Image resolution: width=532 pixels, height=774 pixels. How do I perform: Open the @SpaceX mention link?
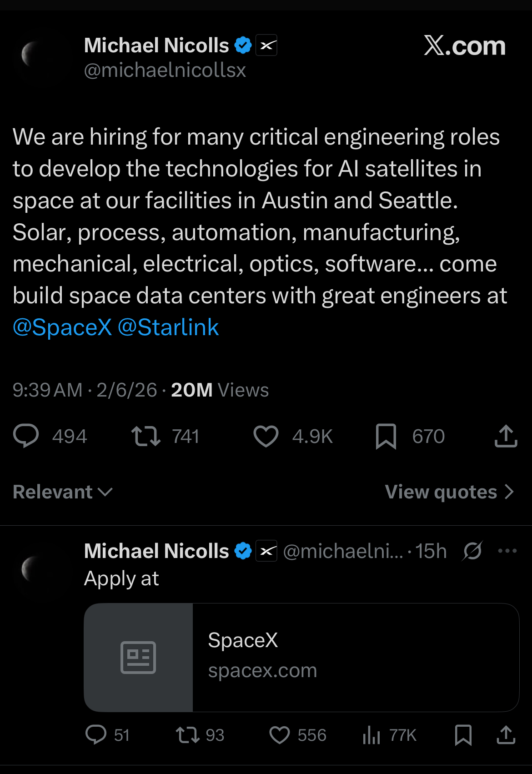pos(62,327)
